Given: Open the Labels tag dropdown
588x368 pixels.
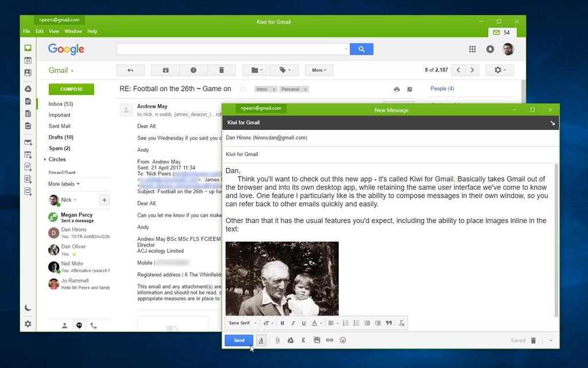Looking at the screenshot, I should [285, 70].
